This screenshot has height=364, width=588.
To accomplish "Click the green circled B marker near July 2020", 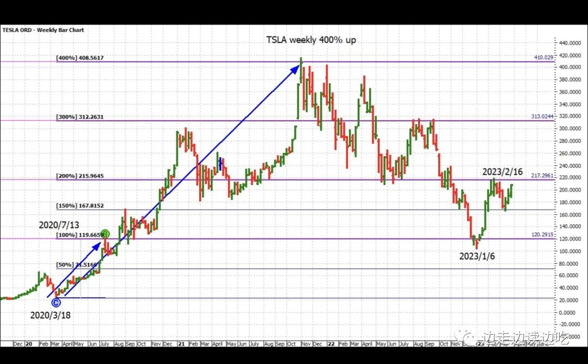I will tap(106, 235).
